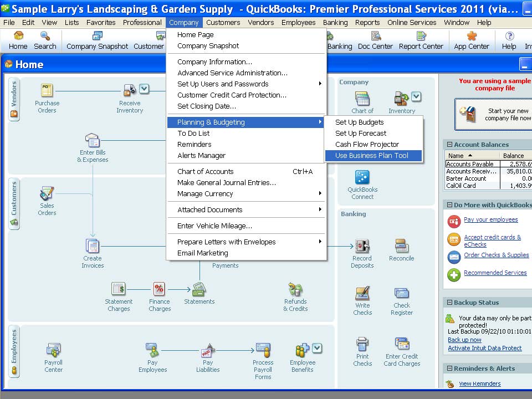
Task: Open the Pay Employees icon
Action: [152, 350]
